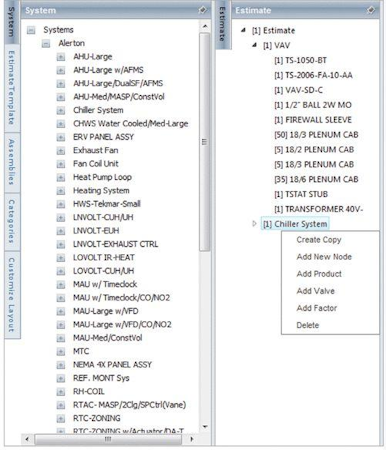The width and height of the screenshot is (386, 450).
Task: Open the Customize Layout side tab
Action: (12, 295)
